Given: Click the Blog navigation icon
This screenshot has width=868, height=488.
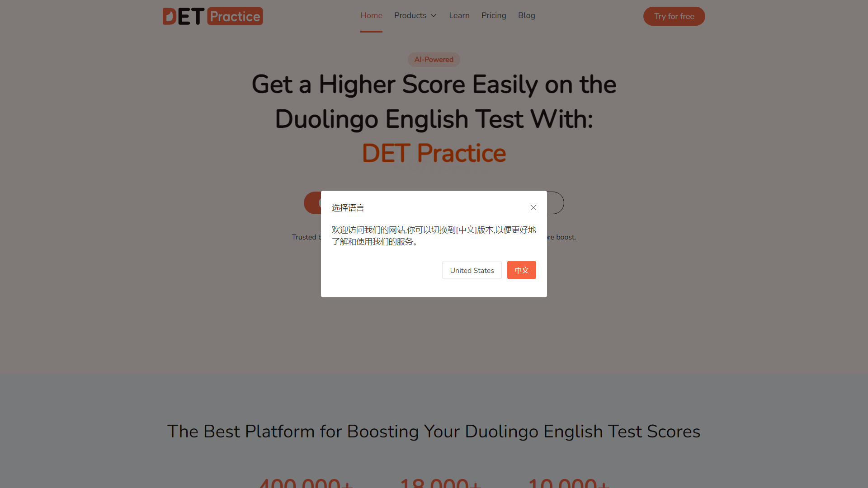Looking at the screenshot, I should pos(525,15).
